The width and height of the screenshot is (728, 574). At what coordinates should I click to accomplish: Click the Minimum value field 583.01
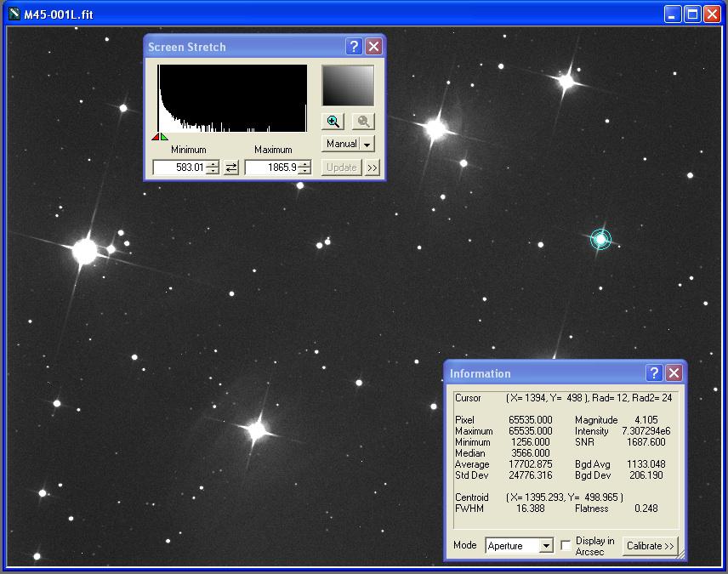179,168
